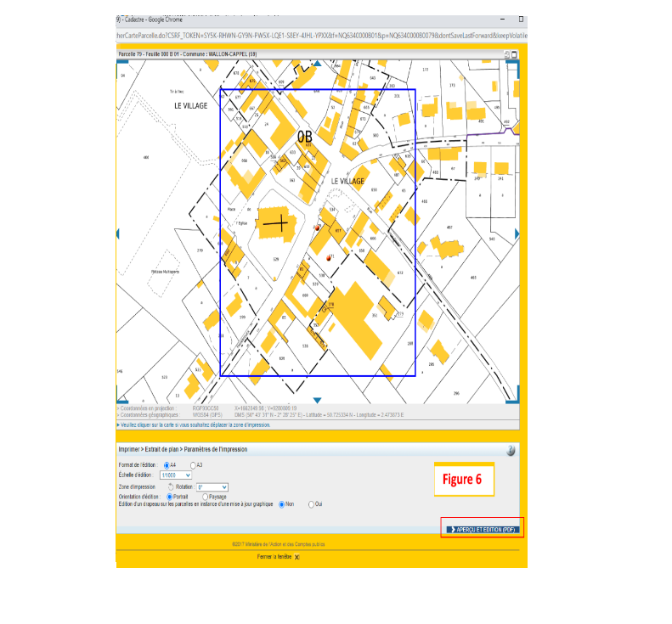Click the church building with cross symbol
The image size is (672, 624).
click(x=277, y=224)
